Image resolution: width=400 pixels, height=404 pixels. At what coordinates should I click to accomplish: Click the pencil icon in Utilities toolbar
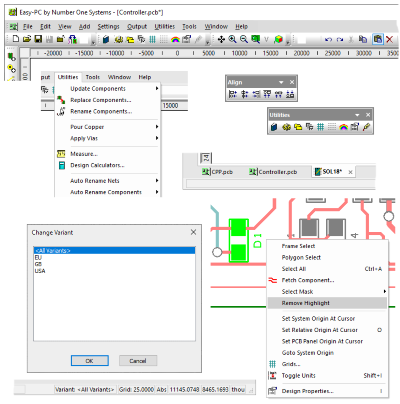click(366, 127)
